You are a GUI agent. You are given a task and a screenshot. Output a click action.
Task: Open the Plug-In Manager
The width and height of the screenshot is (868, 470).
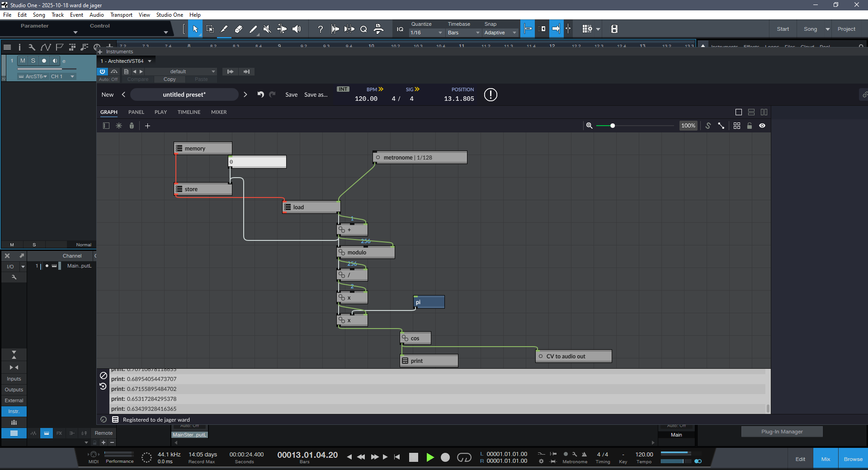tap(782, 432)
